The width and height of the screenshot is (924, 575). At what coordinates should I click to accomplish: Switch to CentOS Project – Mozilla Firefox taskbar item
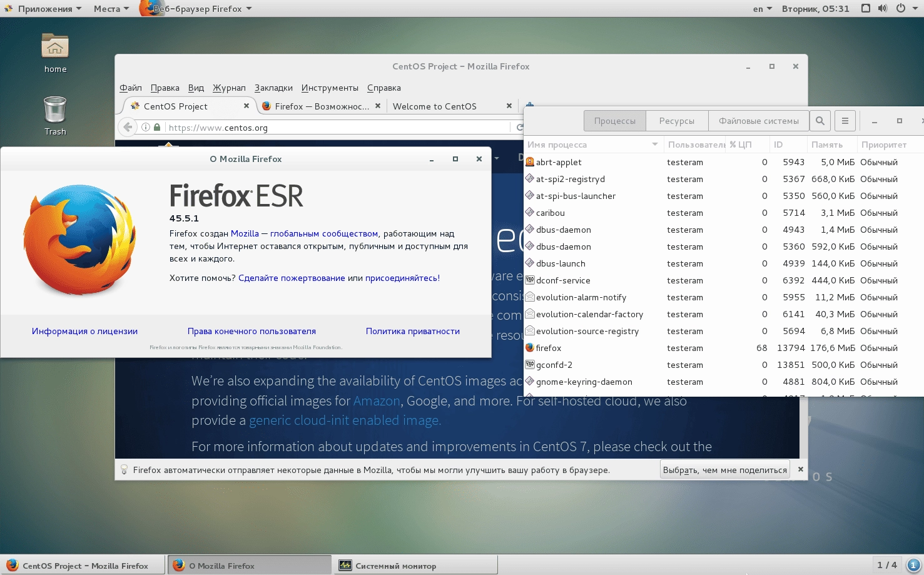pyautogui.click(x=83, y=565)
